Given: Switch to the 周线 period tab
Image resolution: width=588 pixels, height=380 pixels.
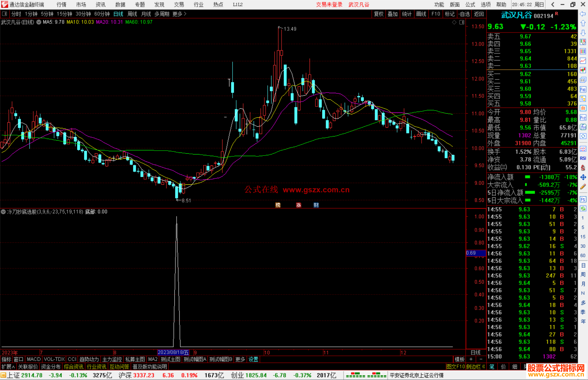Looking at the screenshot, I should point(132,14).
